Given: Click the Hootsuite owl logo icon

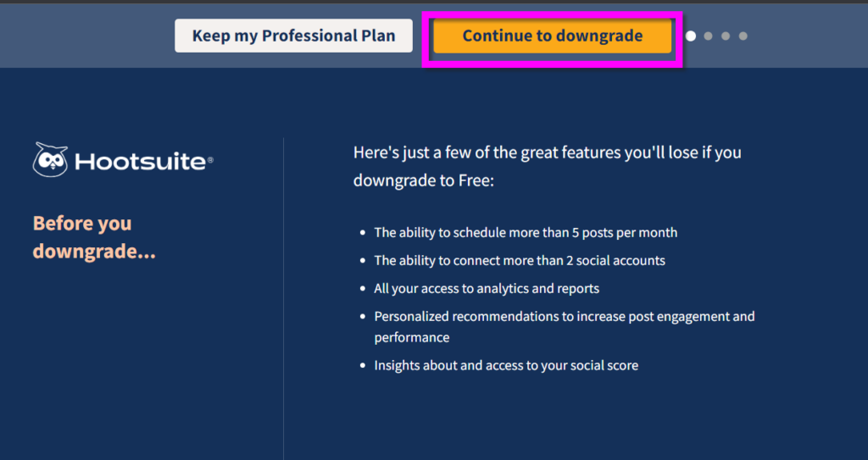Looking at the screenshot, I should click(50, 160).
